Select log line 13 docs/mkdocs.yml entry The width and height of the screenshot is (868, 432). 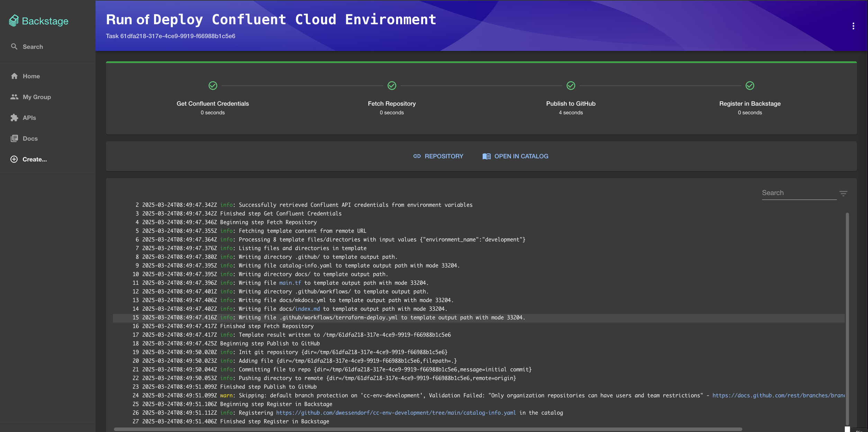pos(479,300)
